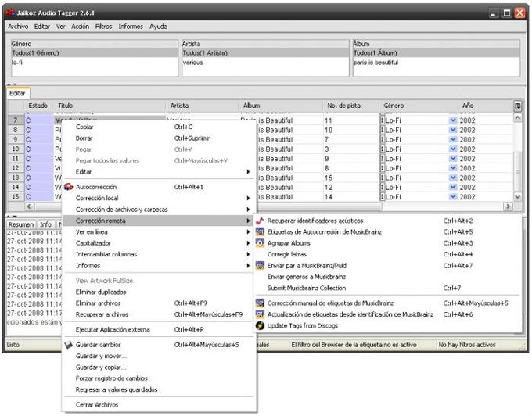Sort by the Año column header
532x416 pixels.
(485, 106)
